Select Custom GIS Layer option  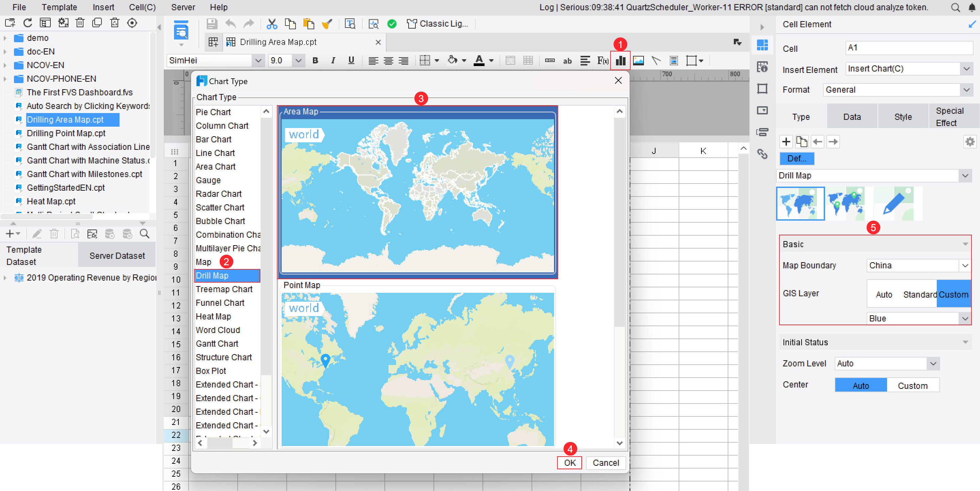953,295
